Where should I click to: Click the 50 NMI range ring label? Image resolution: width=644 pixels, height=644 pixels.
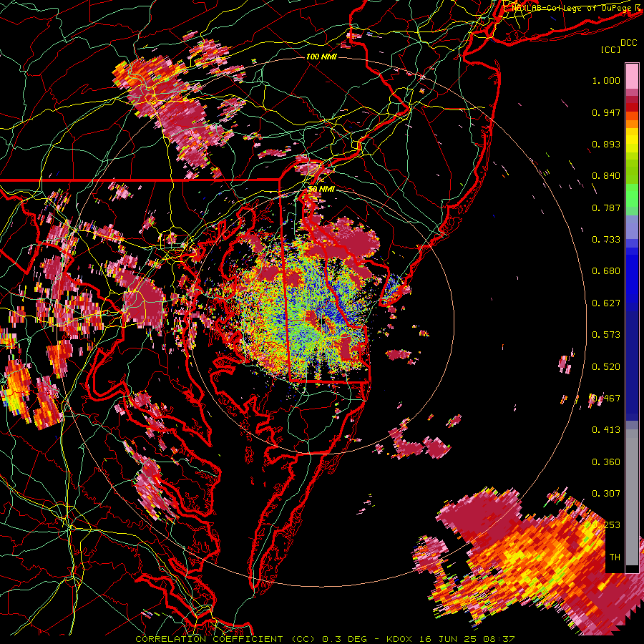click(x=321, y=189)
